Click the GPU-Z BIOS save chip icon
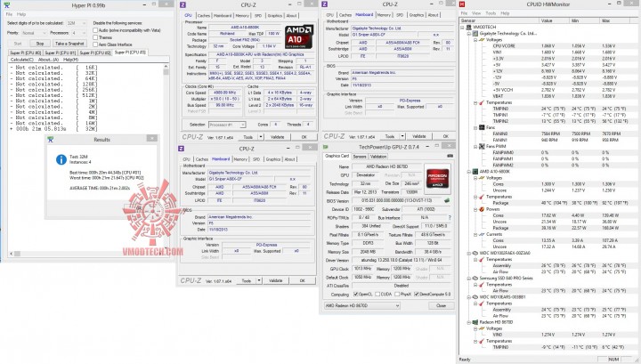The height and width of the screenshot is (364, 641). pos(447,200)
